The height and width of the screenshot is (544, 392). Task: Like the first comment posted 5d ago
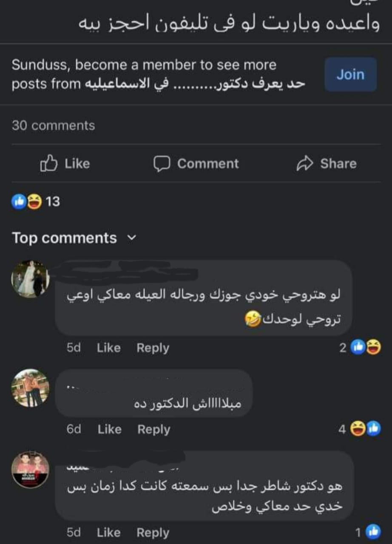pos(108,348)
